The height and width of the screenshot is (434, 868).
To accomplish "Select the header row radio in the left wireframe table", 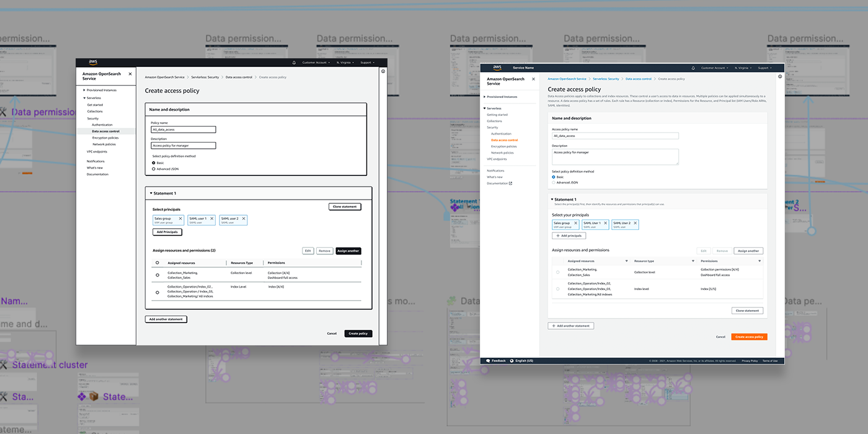I will [157, 263].
